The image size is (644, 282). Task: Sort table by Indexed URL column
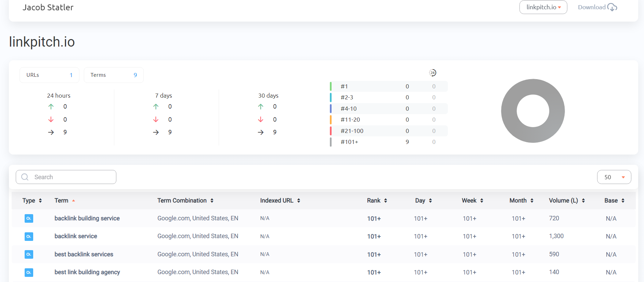[x=280, y=200]
